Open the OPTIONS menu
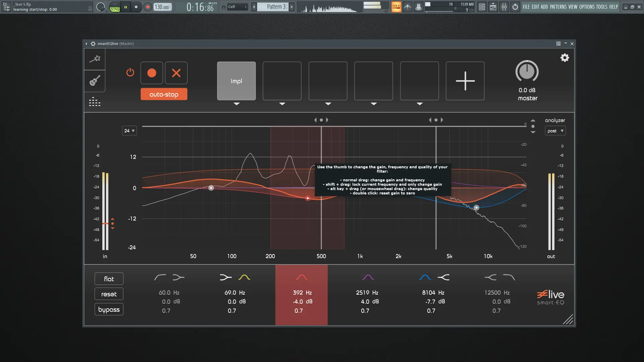Screen dimensions: 644x362 click(587, 7)
